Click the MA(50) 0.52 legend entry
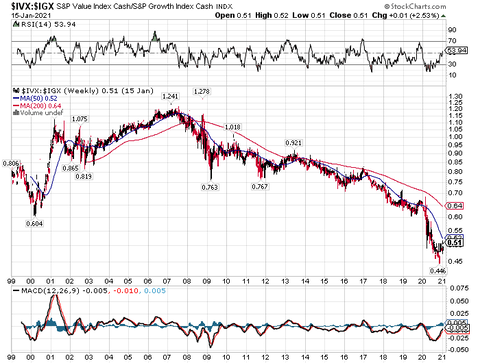This screenshot has width=480, height=363. (35, 98)
